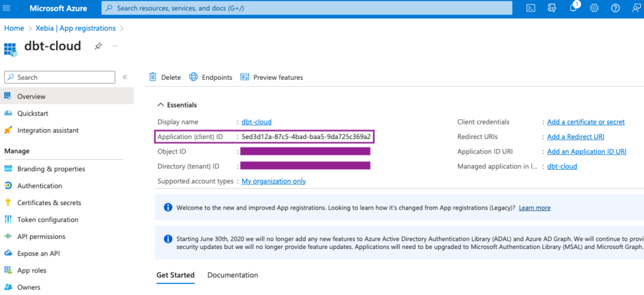Screen dimensions: 644x295
Task: Click the Home breadcrumb link
Action: (14, 28)
